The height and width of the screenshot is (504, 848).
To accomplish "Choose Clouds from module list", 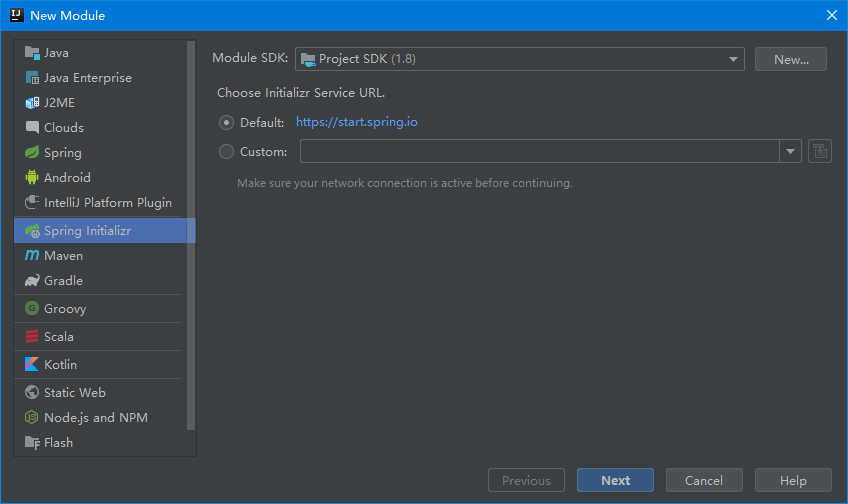I will click(64, 128).
